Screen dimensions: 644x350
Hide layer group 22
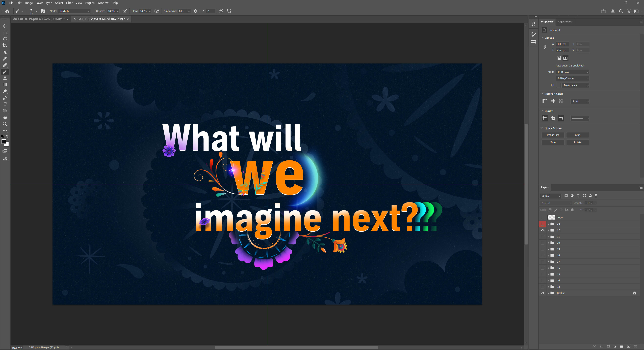click(x=543, y=230)
